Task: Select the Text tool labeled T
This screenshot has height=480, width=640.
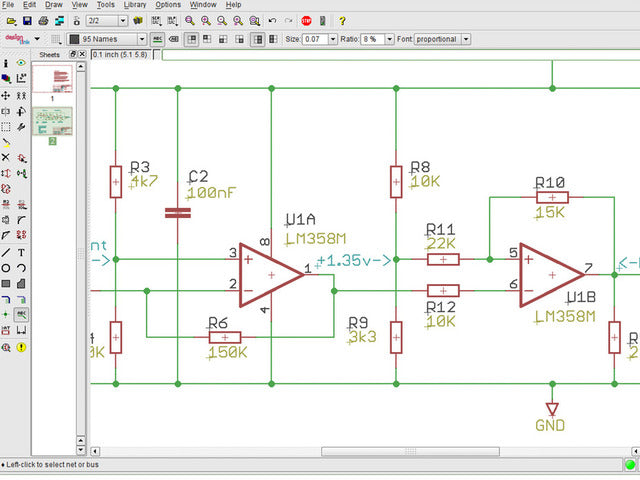Action: 21,252
